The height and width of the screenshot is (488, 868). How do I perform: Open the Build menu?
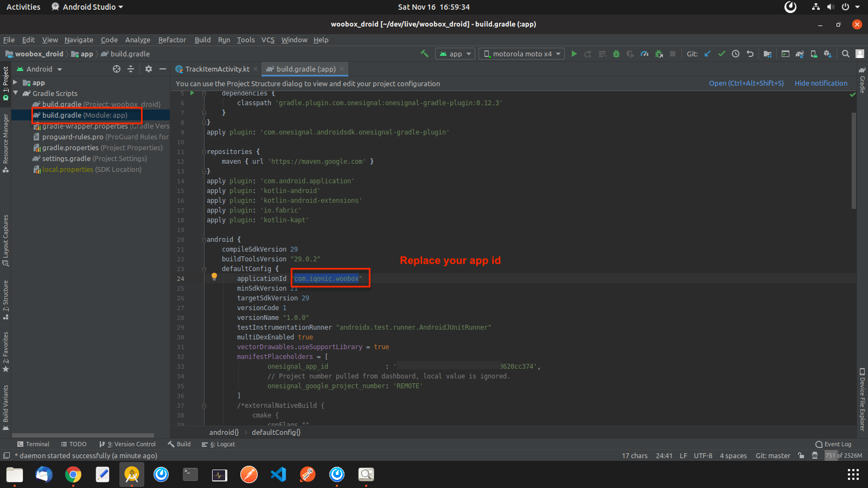(x=202, y=40)
